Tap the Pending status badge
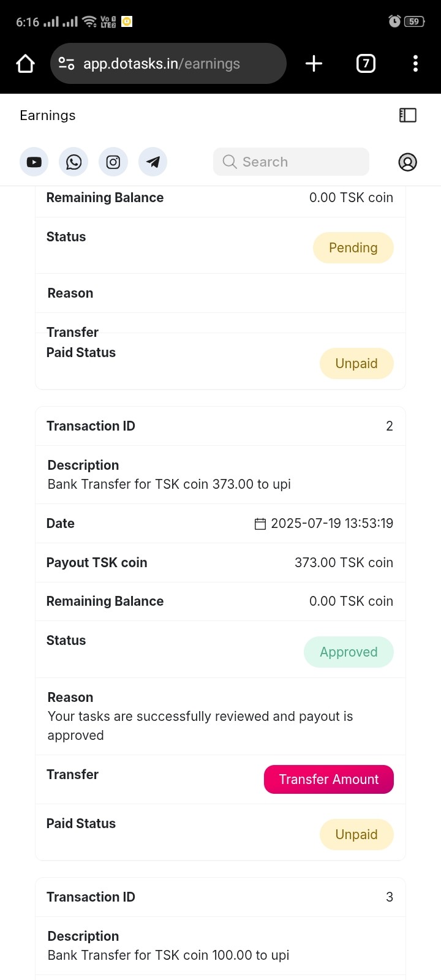The image size is (441, 980). [x=353, y=248]
